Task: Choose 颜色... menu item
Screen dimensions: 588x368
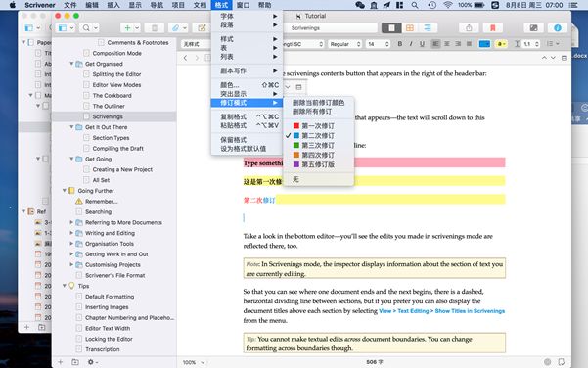Action: tap(248, 85)
